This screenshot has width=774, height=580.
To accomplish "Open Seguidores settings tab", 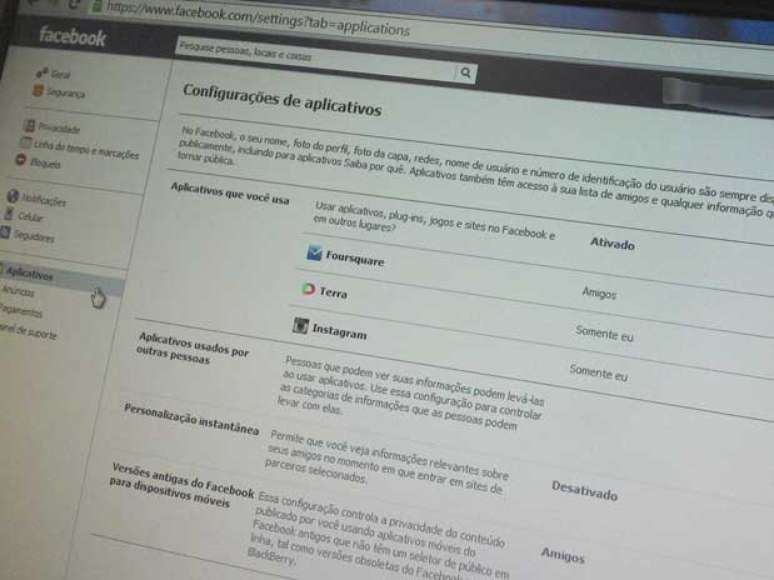I will [x=34, y=236].
